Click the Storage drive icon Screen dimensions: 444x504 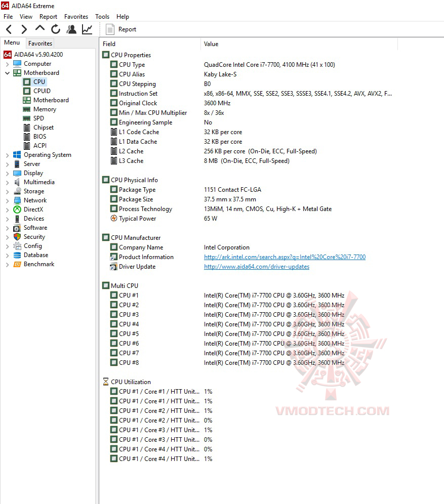(17, 191)
